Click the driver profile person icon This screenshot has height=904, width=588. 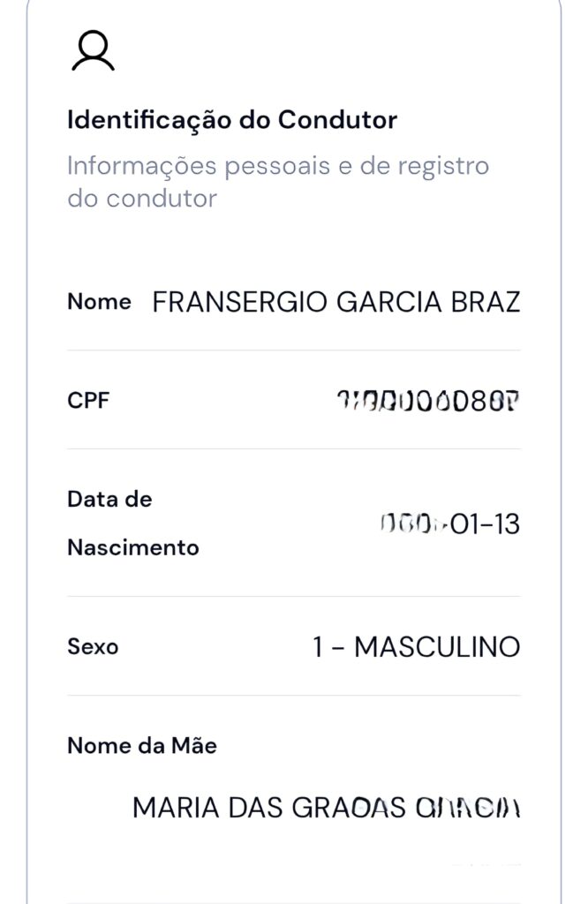[93, 50]
